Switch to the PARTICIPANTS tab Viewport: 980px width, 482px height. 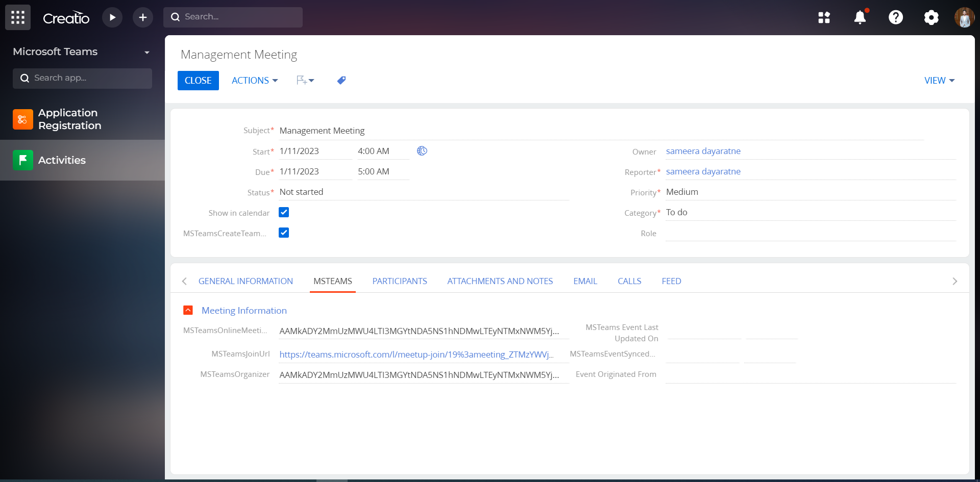[x=400, y=281]
